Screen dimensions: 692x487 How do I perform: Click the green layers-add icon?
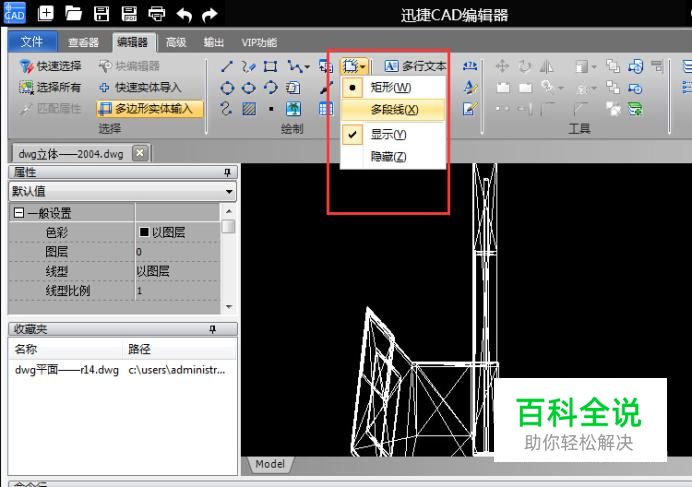[x=635, y=109]
